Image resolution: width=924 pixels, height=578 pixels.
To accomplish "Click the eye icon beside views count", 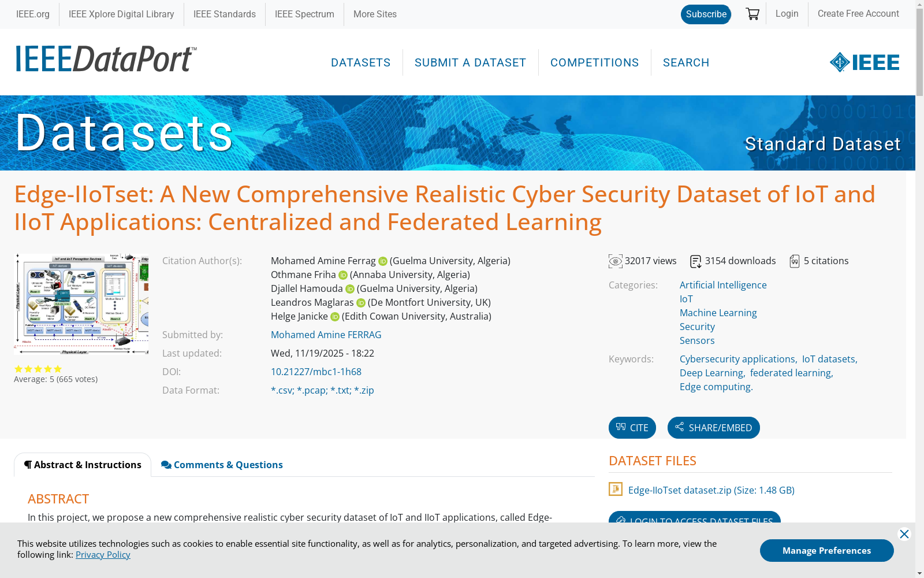I will point(616,261).
